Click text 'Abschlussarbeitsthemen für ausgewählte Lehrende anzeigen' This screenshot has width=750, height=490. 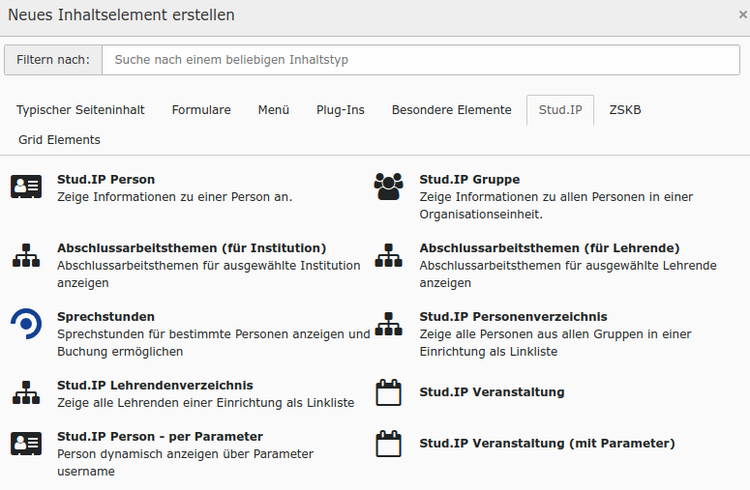click(x=568, y=274)
